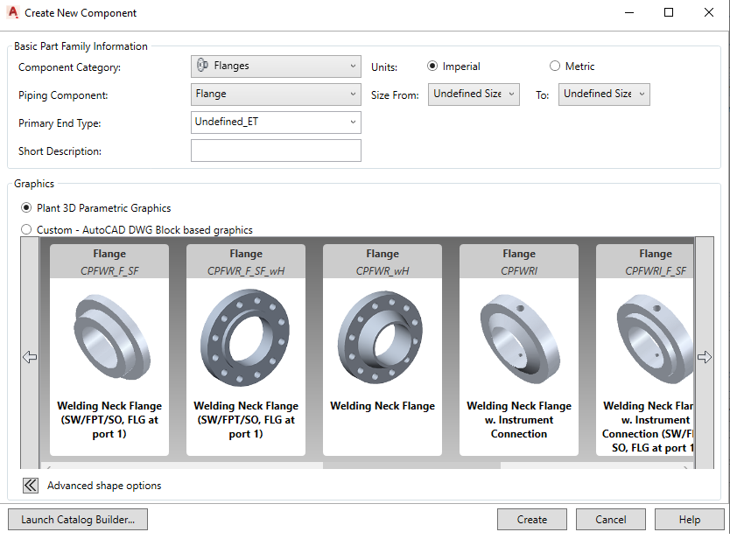Viewport: 730px width, 560px height.
Task: Choose the CPFWR_F_SF_wH flange graphic
Action: tap(246, 337)
